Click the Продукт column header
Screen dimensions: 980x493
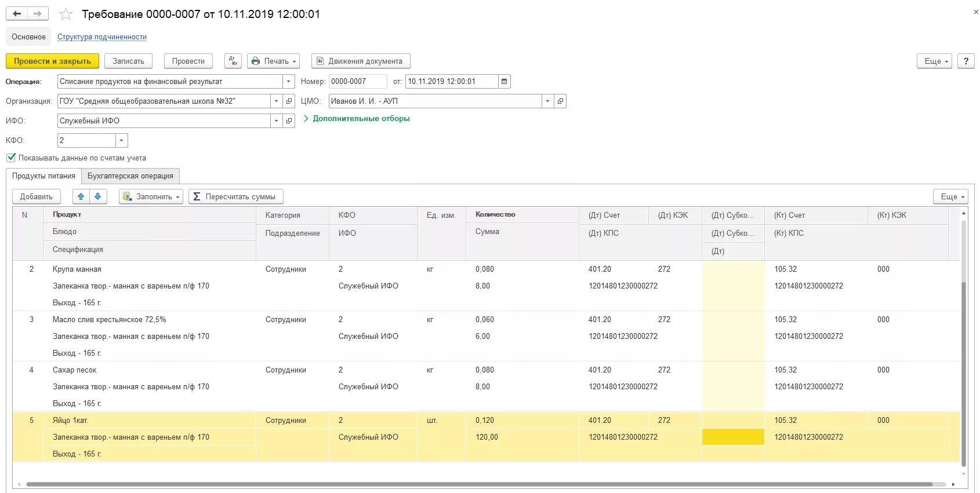[x=150, y=215]
